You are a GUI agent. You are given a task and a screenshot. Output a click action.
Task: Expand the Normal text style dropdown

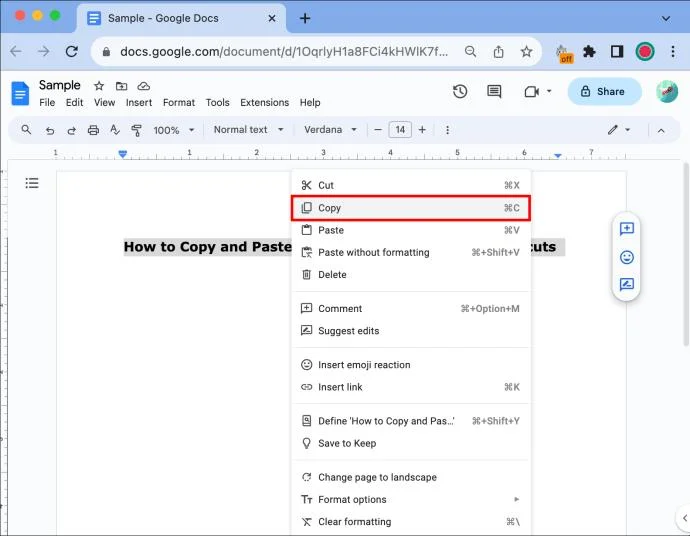[x=249, y=130]
